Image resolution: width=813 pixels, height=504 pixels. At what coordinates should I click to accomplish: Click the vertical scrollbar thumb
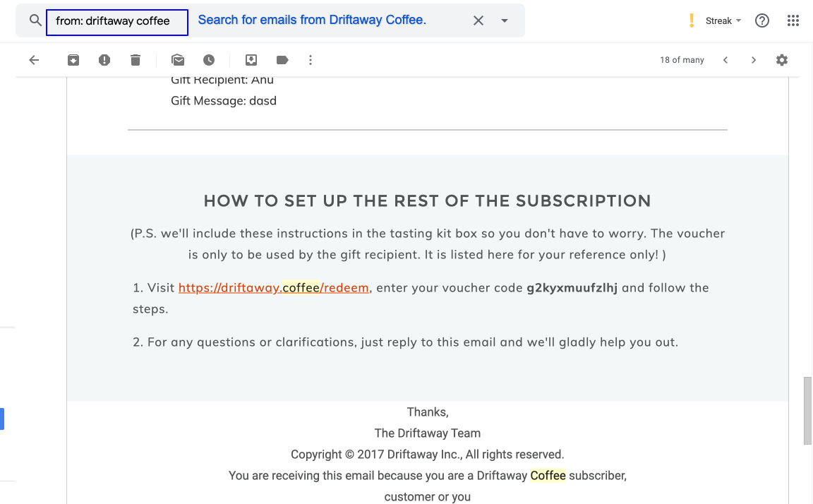coord(808,411)
